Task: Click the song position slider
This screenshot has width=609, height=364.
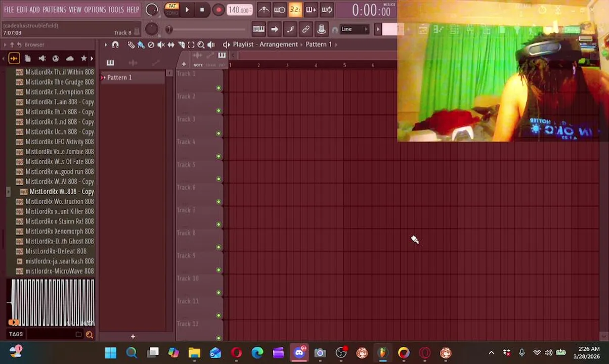Action: [x=207, y=29]
